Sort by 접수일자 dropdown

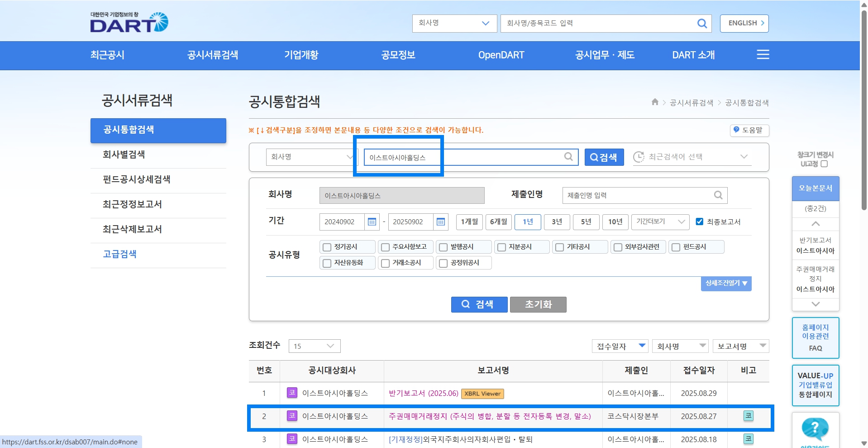tap(620, 346)
